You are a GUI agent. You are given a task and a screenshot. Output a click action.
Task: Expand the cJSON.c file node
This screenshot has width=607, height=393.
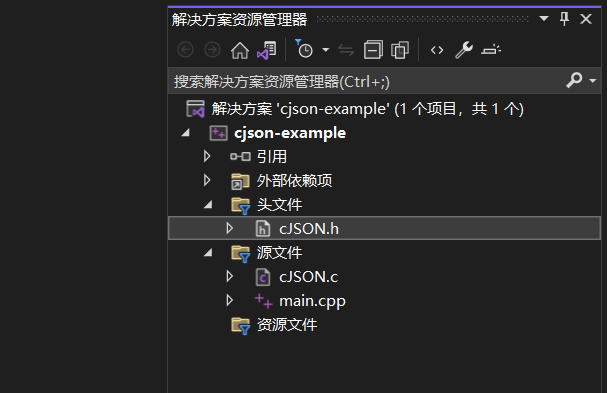pyautogui.click(x=230, y=276)
